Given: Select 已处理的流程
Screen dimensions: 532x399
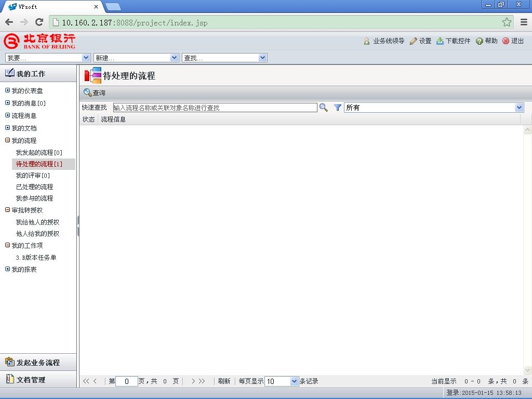Looking at the screenshot, I should pos(34,187).
